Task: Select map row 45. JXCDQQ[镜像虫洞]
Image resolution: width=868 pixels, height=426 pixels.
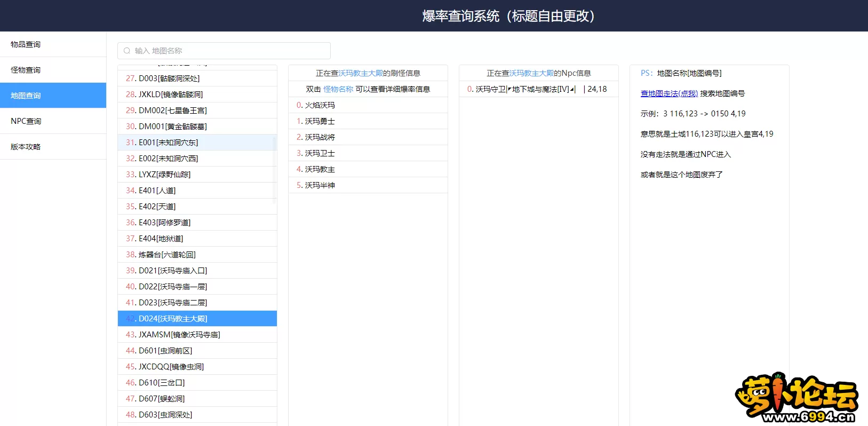Action: tap(197, 367)
